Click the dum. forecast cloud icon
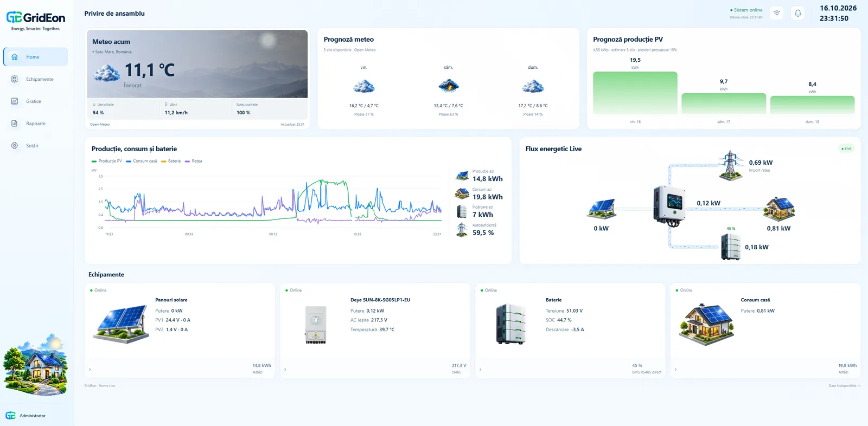The image size is (868, 426). (x=533, y=86)
